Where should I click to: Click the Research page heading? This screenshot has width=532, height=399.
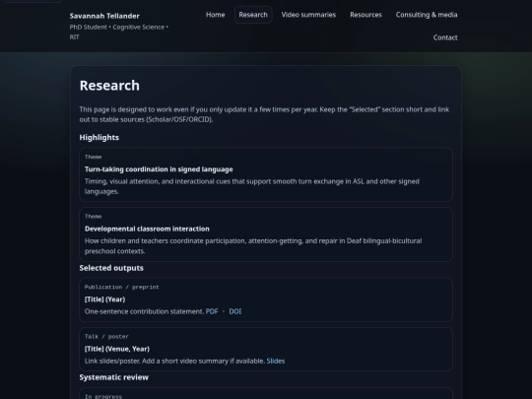[x=109, y=86]
